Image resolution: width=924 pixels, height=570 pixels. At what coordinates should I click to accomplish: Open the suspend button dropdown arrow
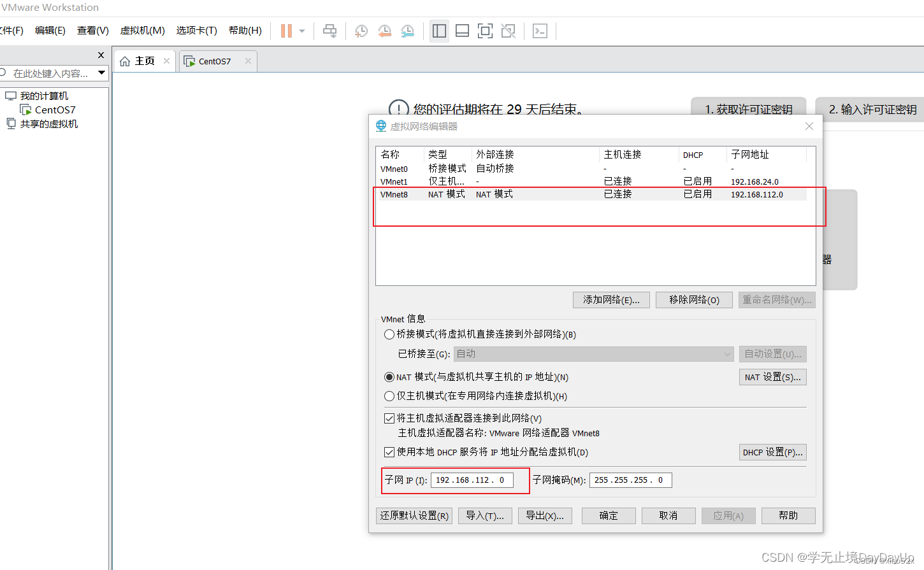click(x=301, y=30)
